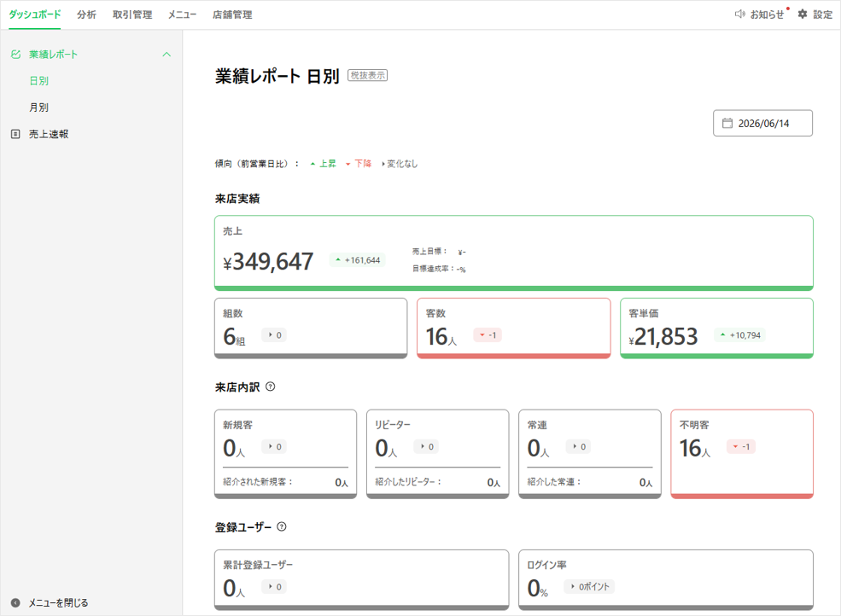Click the 常連 card title
Viewport: 841px width, 616px height.
537,425
